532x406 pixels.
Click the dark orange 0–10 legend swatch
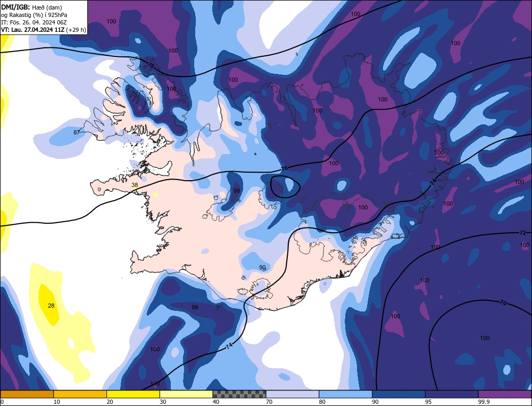pos(27,394)
